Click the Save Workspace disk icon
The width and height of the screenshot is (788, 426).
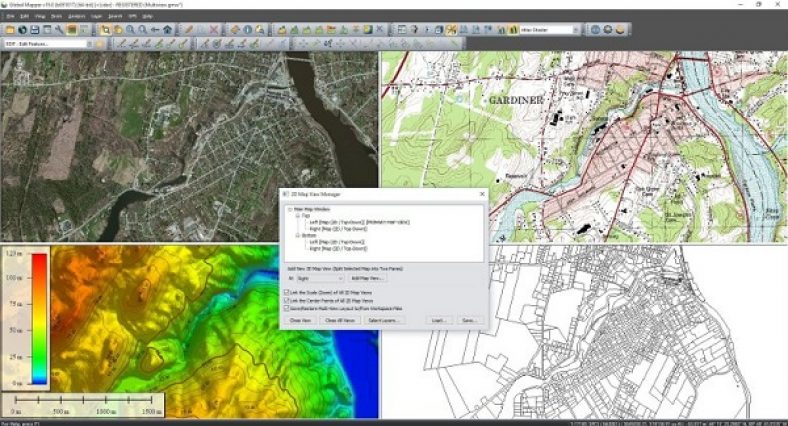click(x=33, y=30)
